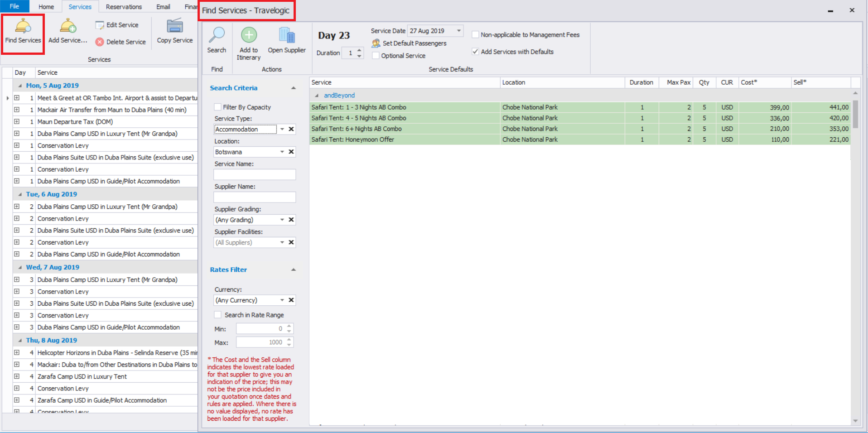Click the Find Services bell icon

(23, 26)
